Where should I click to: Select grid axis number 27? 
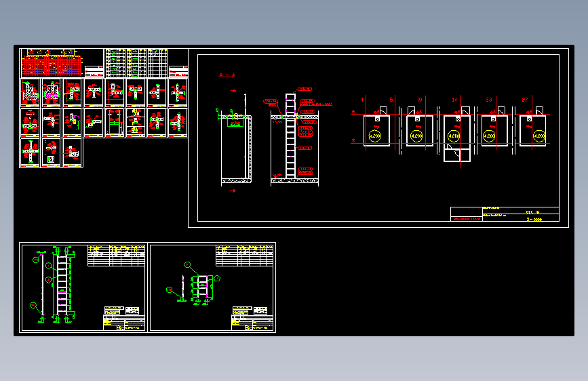[x=525, y=100]
